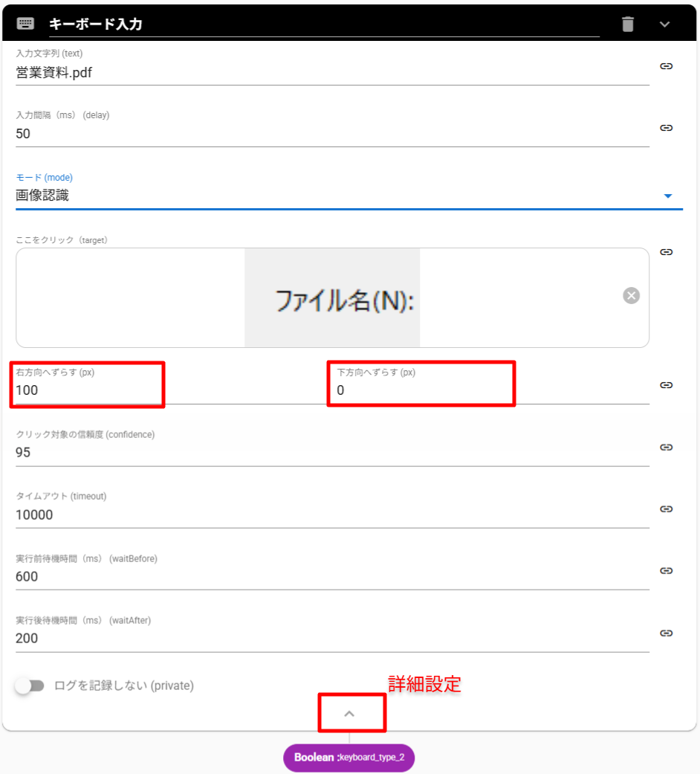Click the link icon beside waitAfter field
700x774 pixels.
[x=667, y=633]
